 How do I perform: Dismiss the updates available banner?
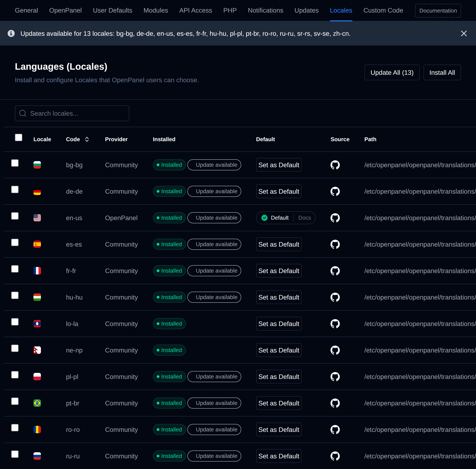pos(464,33)
